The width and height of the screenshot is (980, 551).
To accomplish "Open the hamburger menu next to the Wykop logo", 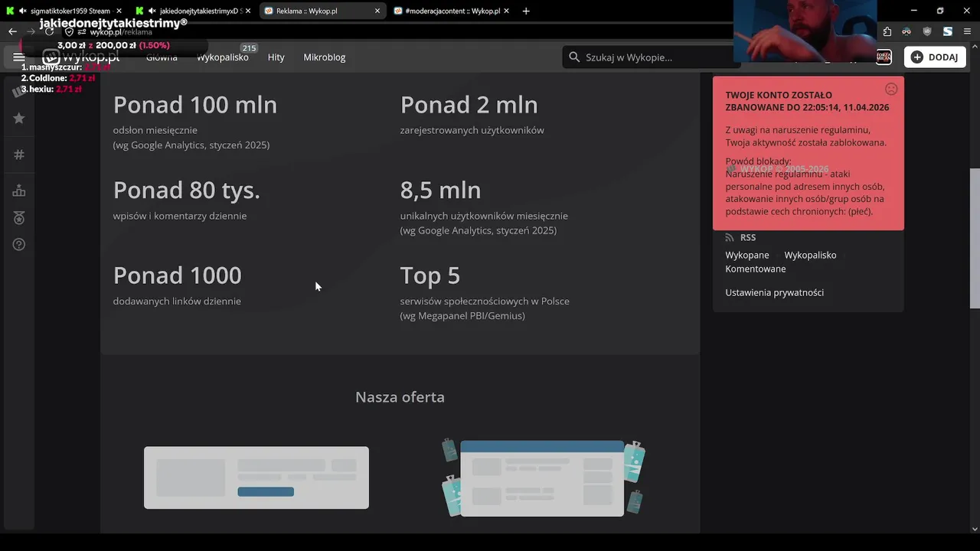I will tap(19, 57).
